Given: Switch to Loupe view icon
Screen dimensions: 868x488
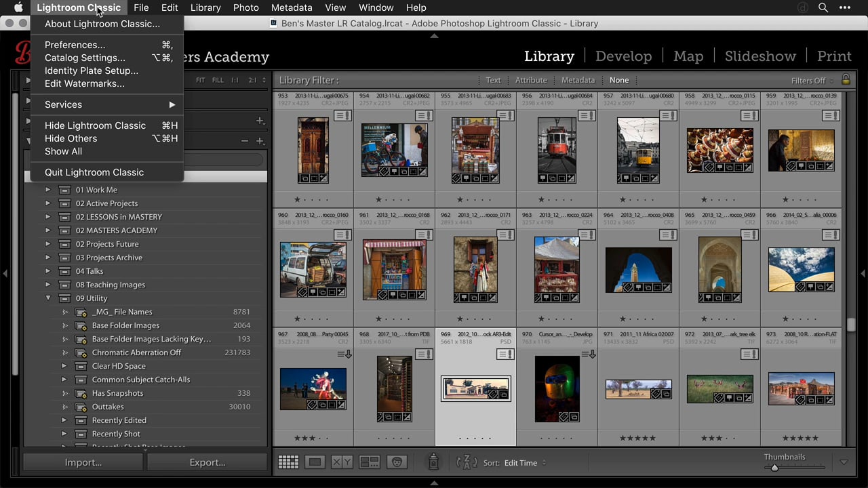Looking at the screenshot, I should click(x=315, y=462).
